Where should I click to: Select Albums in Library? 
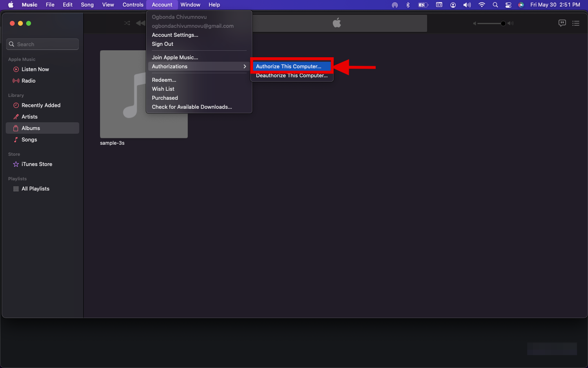(x=42, y=128)
